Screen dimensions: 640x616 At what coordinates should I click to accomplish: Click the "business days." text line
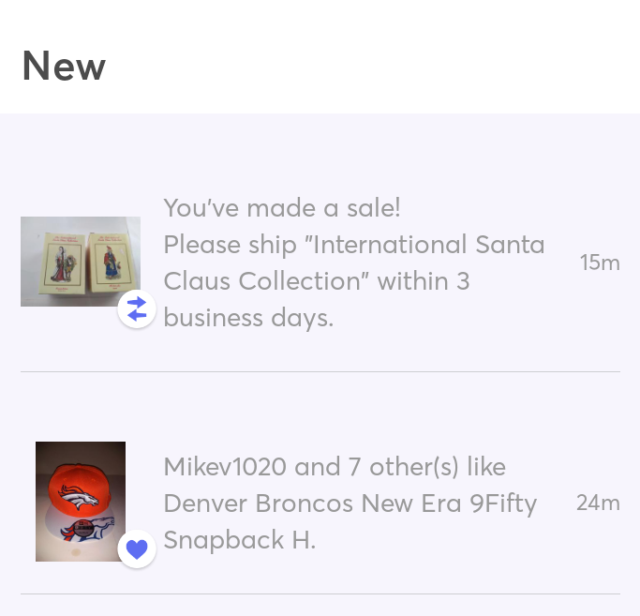[x=249, y=318]
